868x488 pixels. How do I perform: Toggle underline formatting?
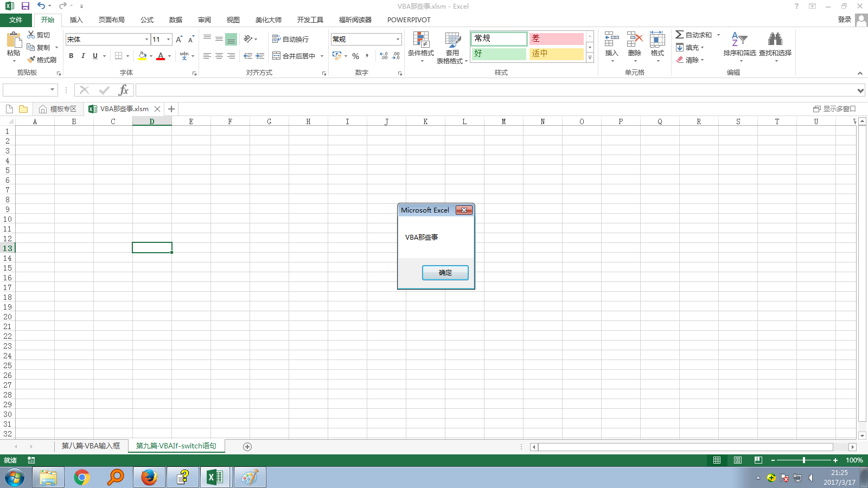[x=95, y=56]
